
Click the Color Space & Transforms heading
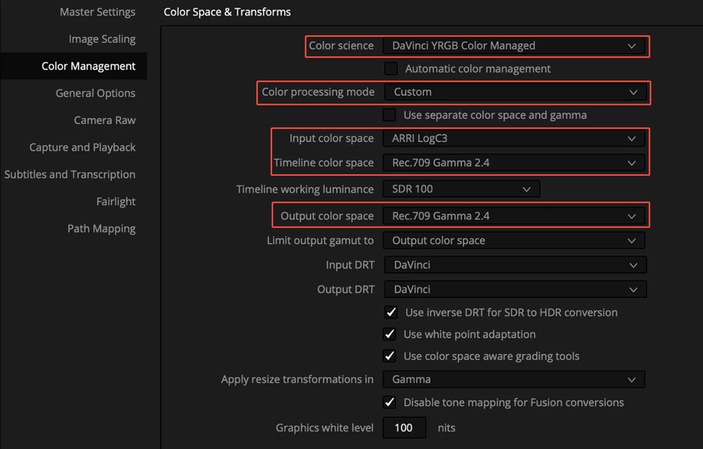(227, 12)
